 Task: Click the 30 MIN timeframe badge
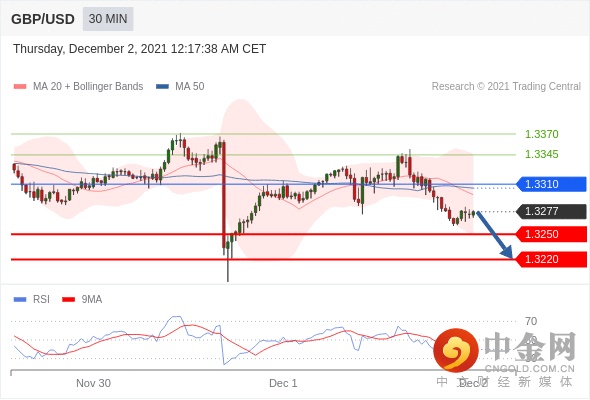pos(108,19)
